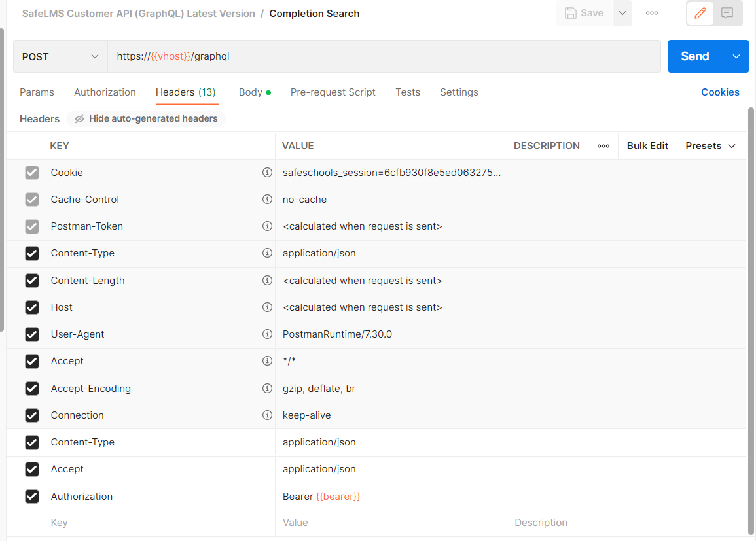Click the three-dot more actions icon beside Save

pyautogui.click(x=651, y=13)
